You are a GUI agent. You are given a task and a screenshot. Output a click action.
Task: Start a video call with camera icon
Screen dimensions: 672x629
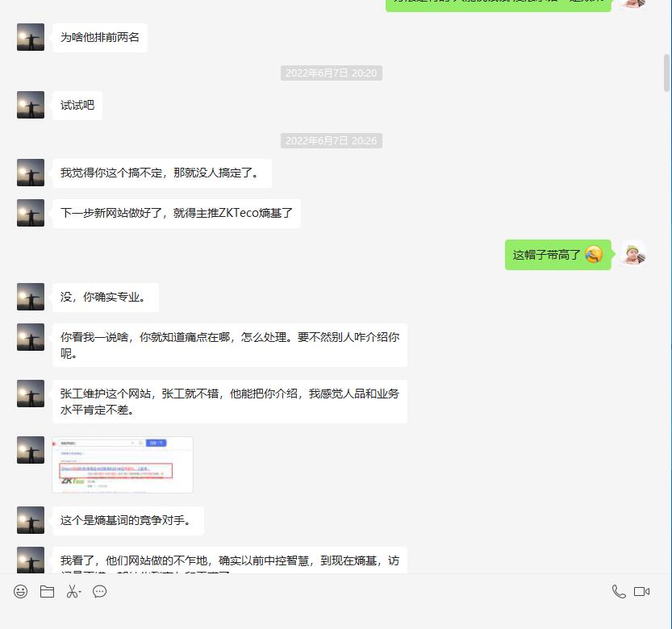click(641, 592)
